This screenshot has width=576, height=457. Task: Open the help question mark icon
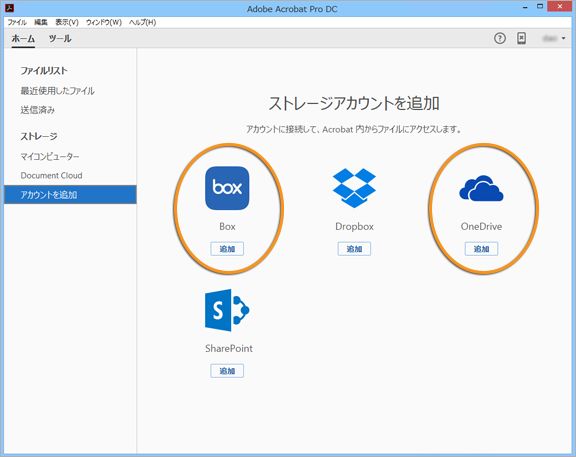(x=500, y=38)
